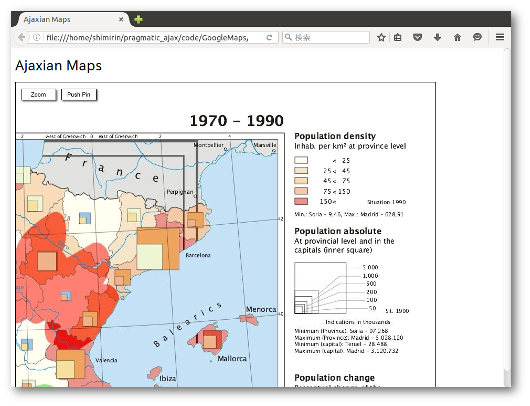Click the lightest '< 25' density swatch
The image size is (530, 406).
click(301, 160)
